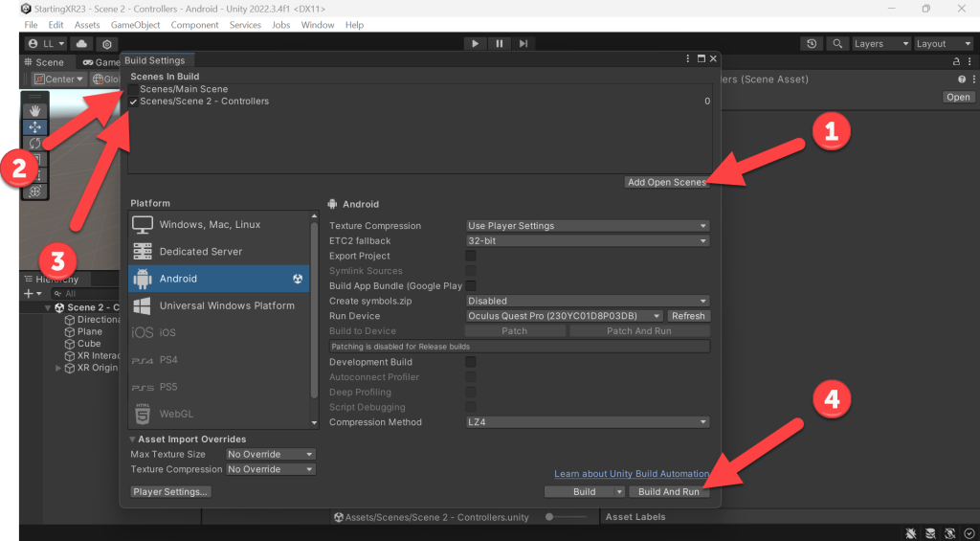The height and width of the screenshot is (541, 980).
Task: Open the ETC2 fallback dropdown
Action: (588, 240)
